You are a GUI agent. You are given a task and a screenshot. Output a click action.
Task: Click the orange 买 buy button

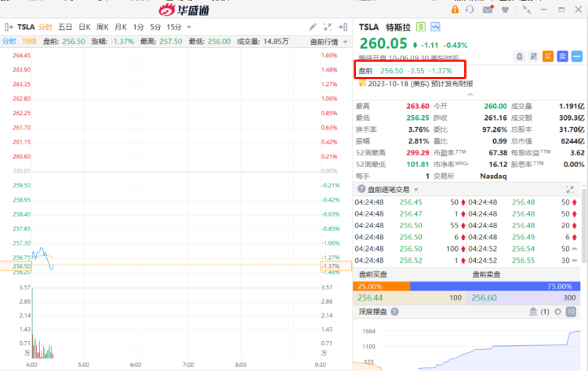548,56
